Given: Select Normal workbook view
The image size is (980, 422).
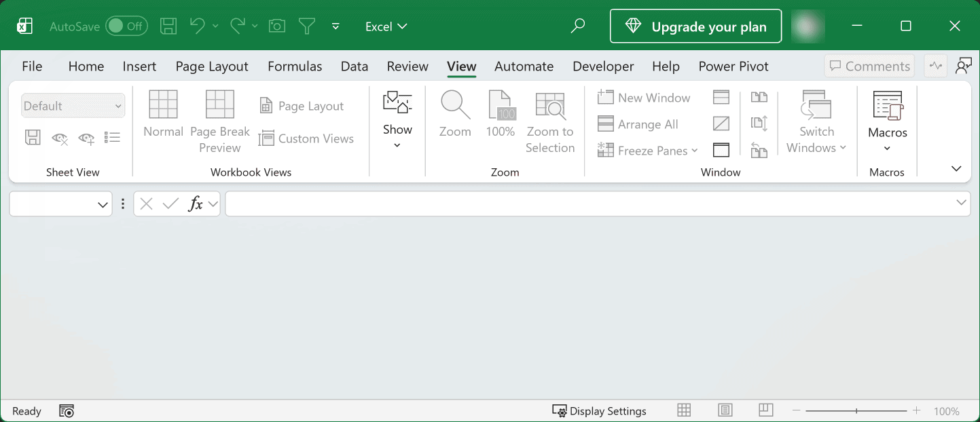Looking at the screenshot, I should (163, 114).
